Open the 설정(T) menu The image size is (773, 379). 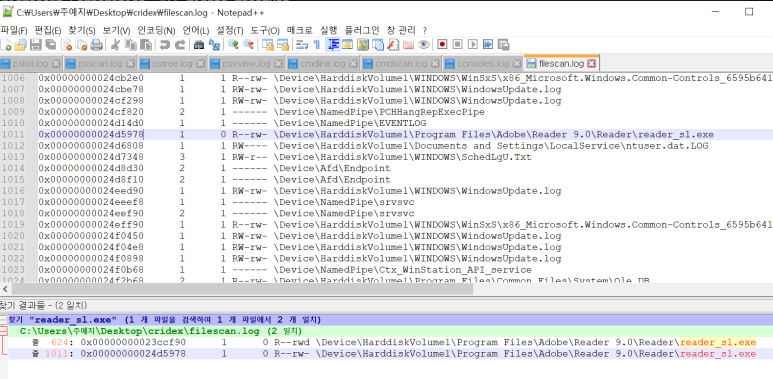coord(230,30)
